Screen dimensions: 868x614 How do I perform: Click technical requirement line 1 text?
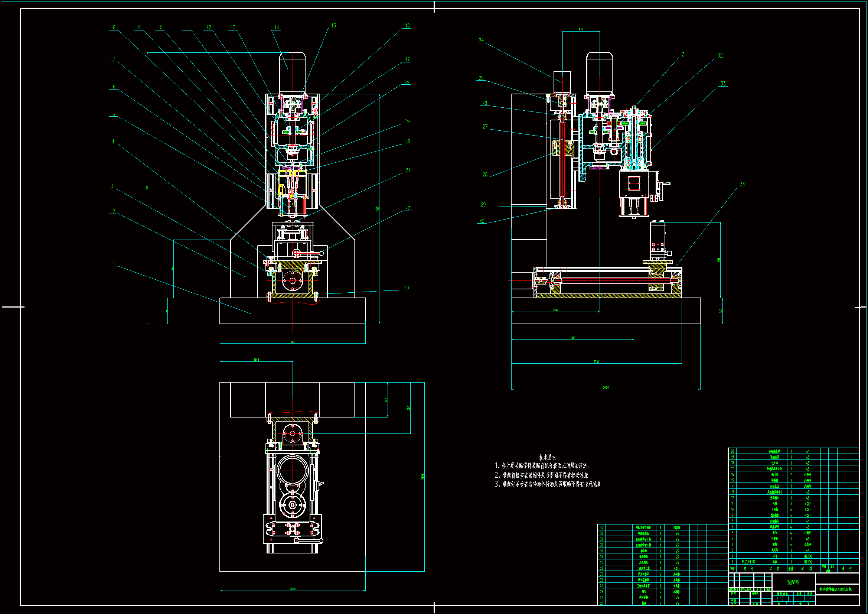543,466
